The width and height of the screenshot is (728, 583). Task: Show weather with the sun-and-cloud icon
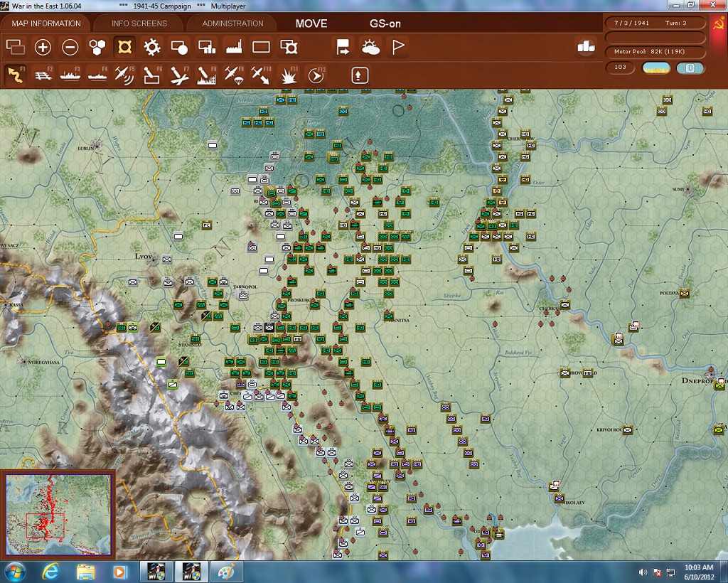click(370, 47)
